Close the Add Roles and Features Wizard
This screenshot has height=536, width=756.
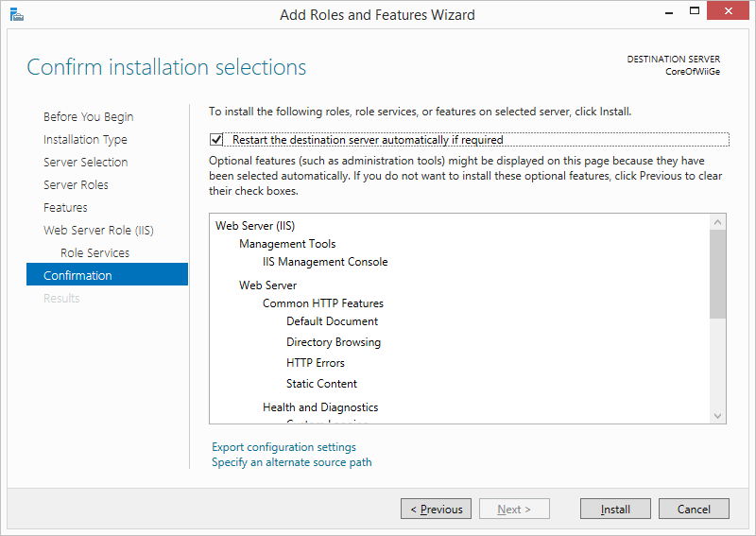click(x=728, y=10)
